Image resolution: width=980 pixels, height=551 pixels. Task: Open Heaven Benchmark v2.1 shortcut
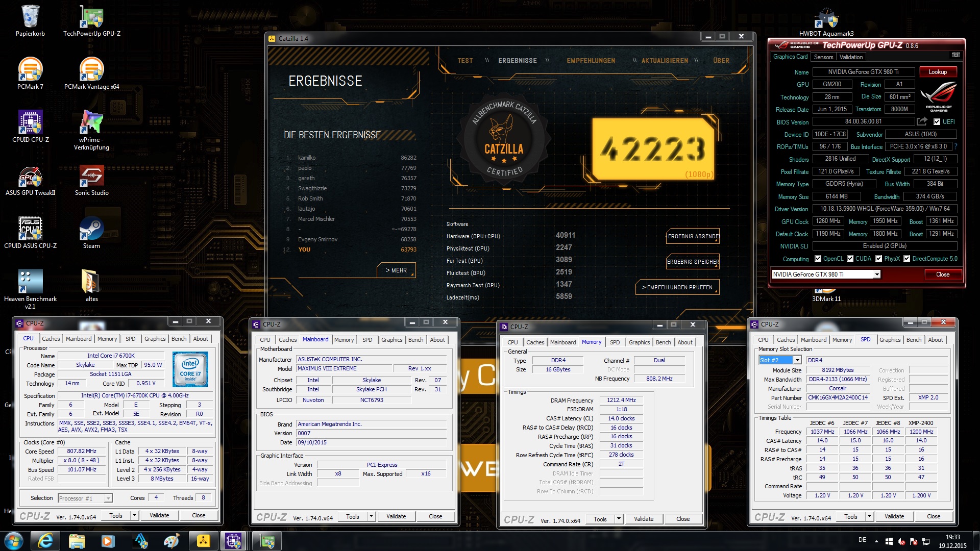[30, 288]
